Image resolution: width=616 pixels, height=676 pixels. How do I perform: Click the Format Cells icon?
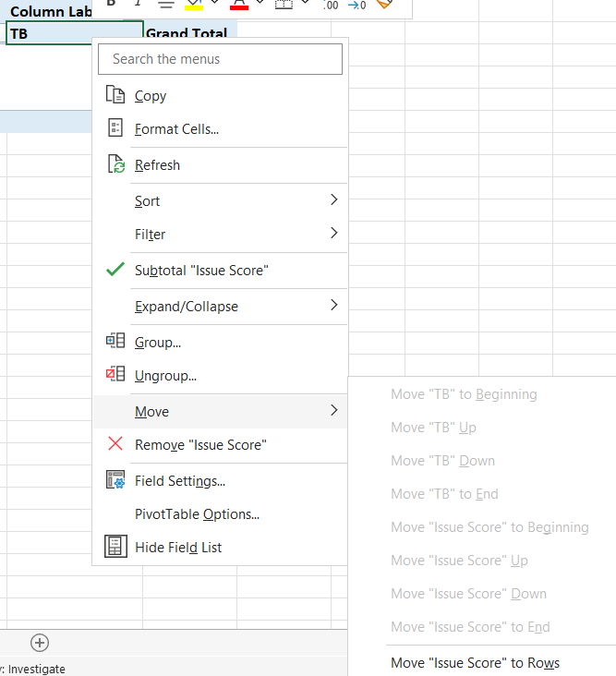tap(115, 127)
